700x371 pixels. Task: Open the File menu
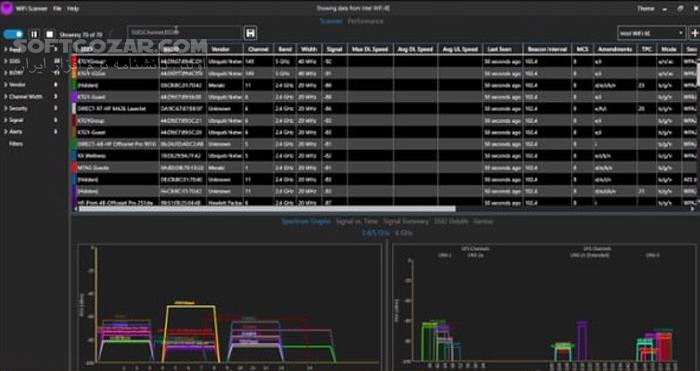[x=57, y=8]
